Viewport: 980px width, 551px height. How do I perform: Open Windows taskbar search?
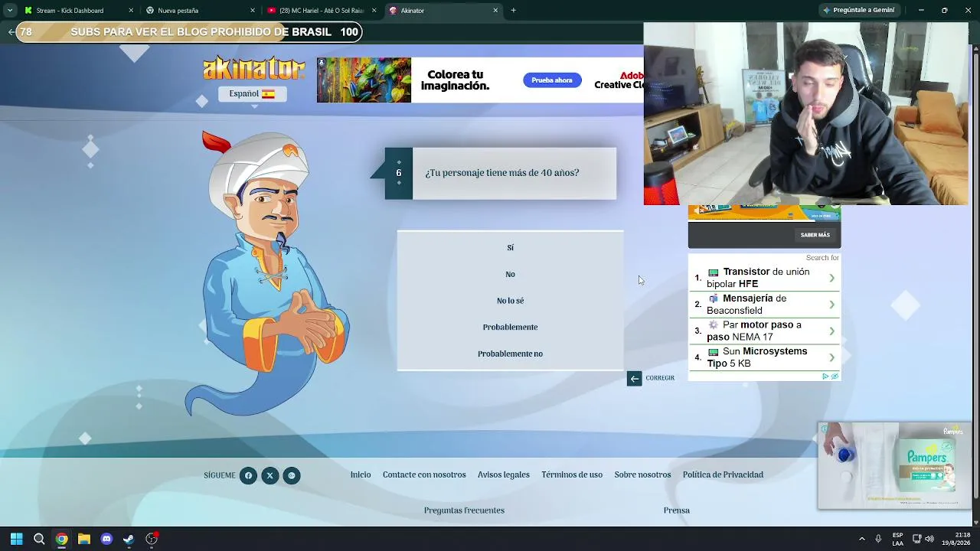pos(39,539)
